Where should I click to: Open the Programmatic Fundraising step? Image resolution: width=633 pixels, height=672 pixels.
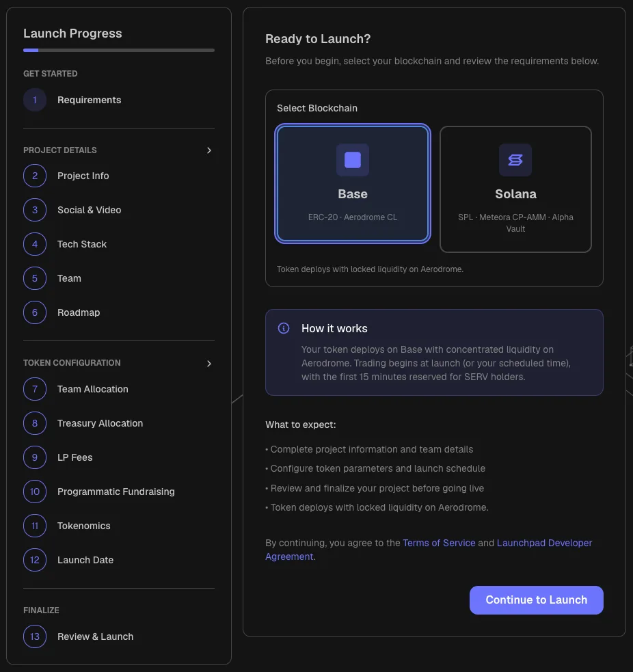119,492
